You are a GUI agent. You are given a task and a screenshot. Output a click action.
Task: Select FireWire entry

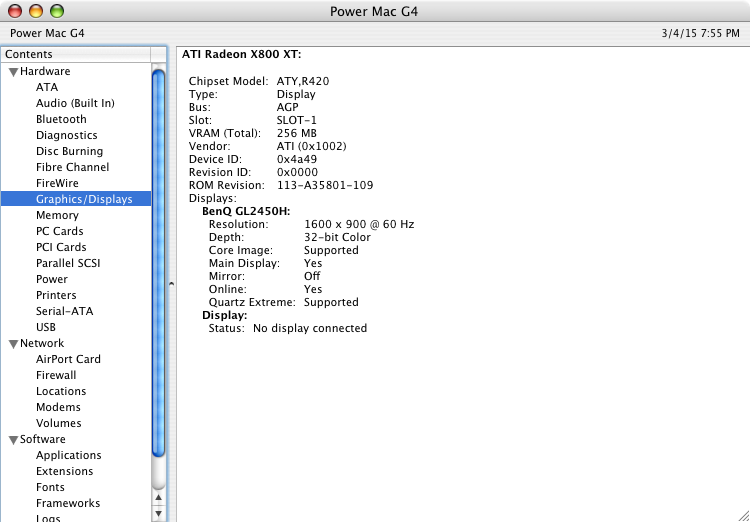57,183
